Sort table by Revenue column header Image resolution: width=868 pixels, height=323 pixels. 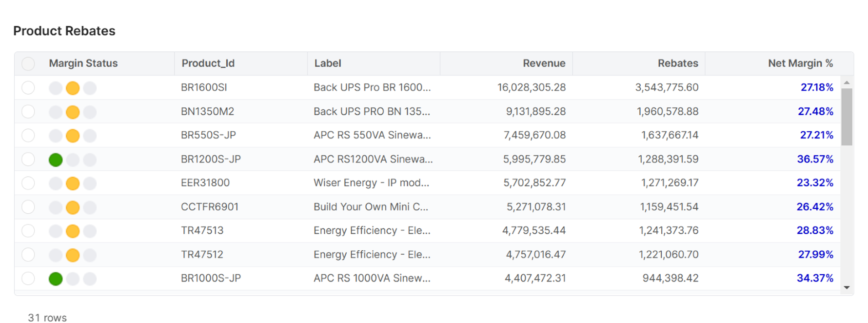tap(544, 63)
